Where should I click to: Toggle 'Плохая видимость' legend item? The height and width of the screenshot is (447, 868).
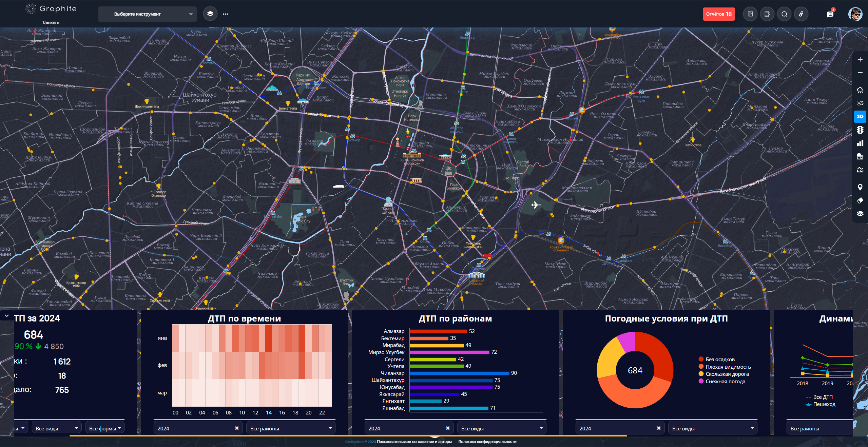point(725,367)
